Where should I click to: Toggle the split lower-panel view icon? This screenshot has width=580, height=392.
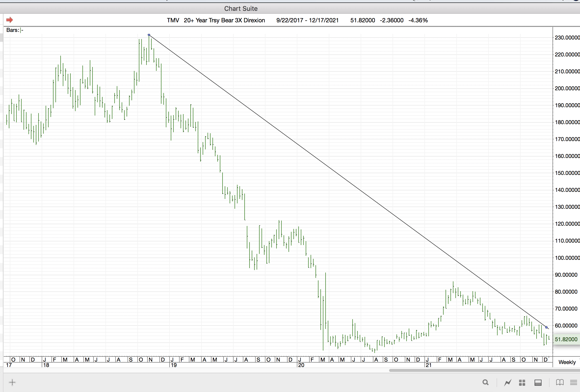[538, 382]
